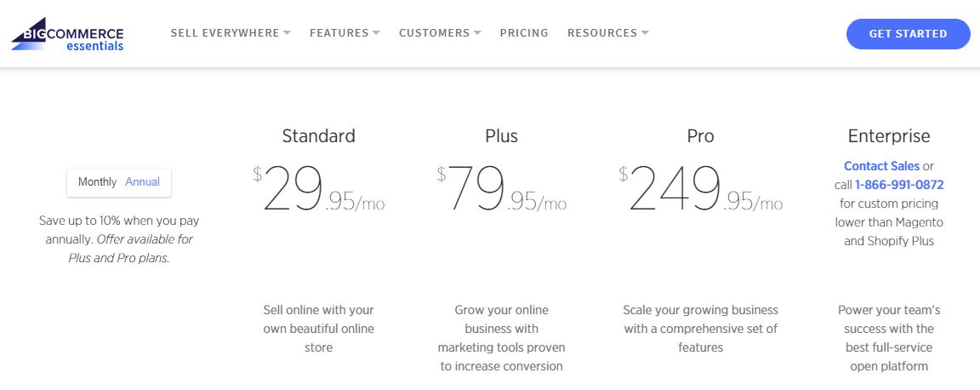
Task: Switch billing toggle to Monthly
Action: coord(98,182)
